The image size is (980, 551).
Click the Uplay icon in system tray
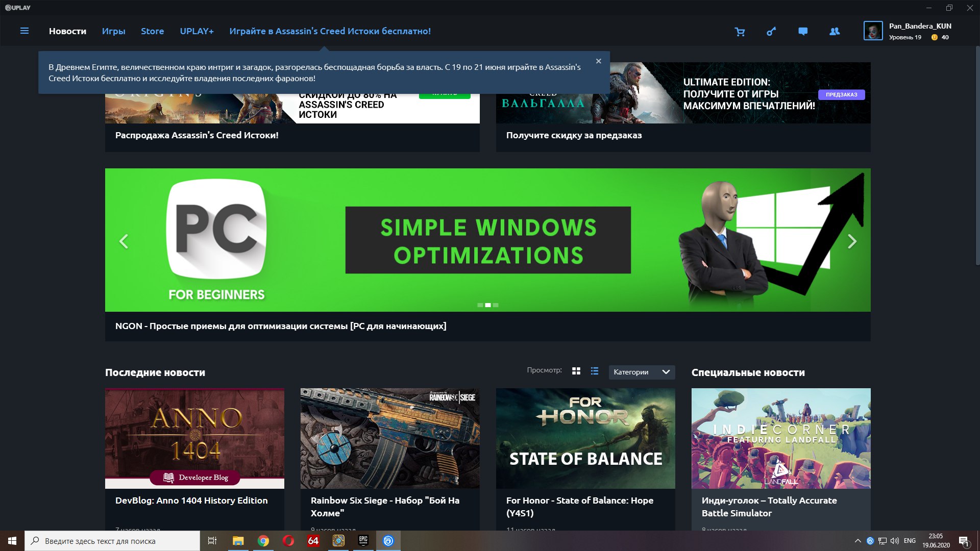click(870, 541)
